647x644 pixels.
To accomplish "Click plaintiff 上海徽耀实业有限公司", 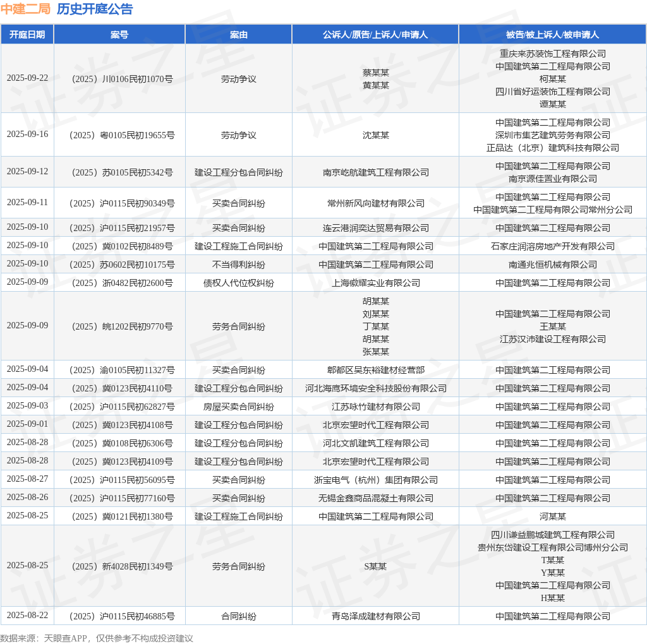I will pos(376,283).
